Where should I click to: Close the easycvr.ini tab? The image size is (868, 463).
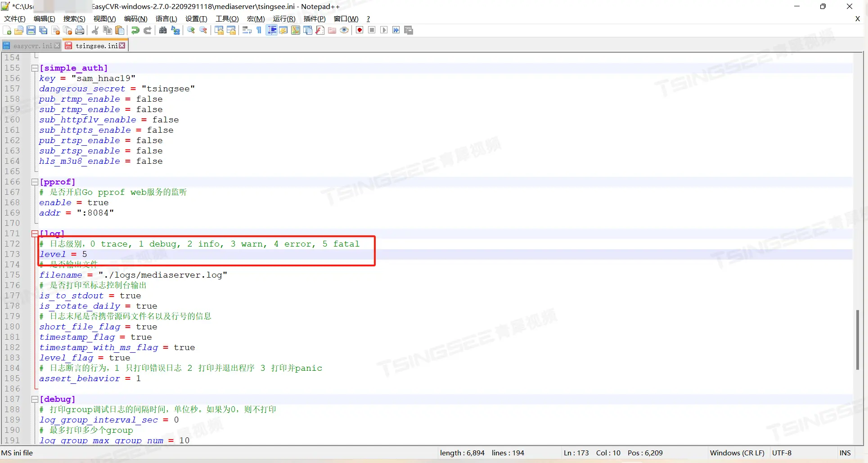[57, 46]
